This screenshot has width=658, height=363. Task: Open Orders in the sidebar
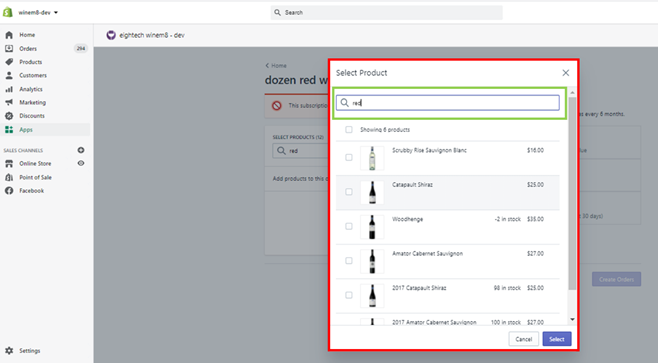(x=28, y=49)
